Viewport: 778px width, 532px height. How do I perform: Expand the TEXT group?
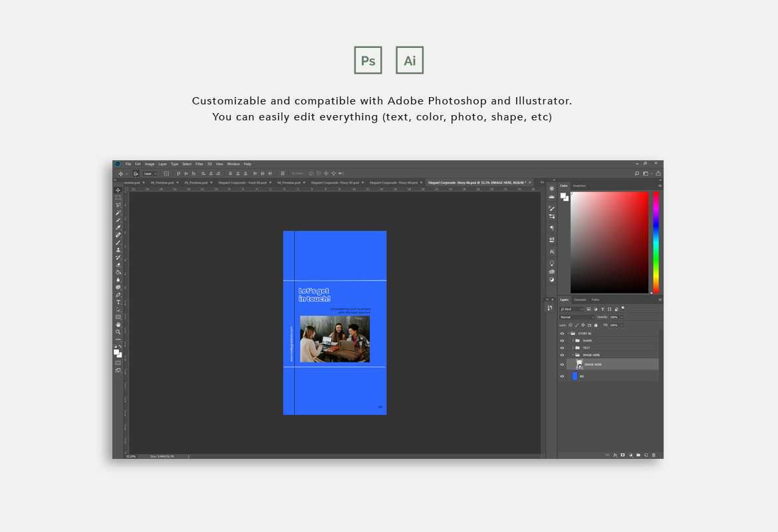point(573,348)
